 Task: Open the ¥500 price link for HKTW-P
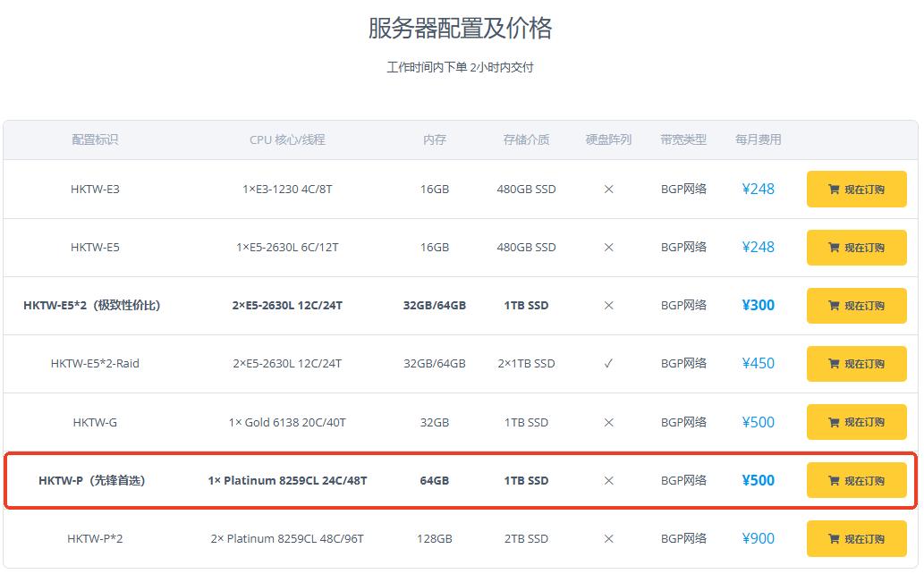(759, 479)
